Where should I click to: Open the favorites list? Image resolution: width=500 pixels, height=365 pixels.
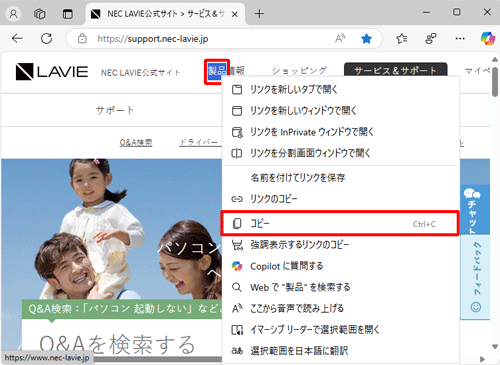(x=402, y=39)
